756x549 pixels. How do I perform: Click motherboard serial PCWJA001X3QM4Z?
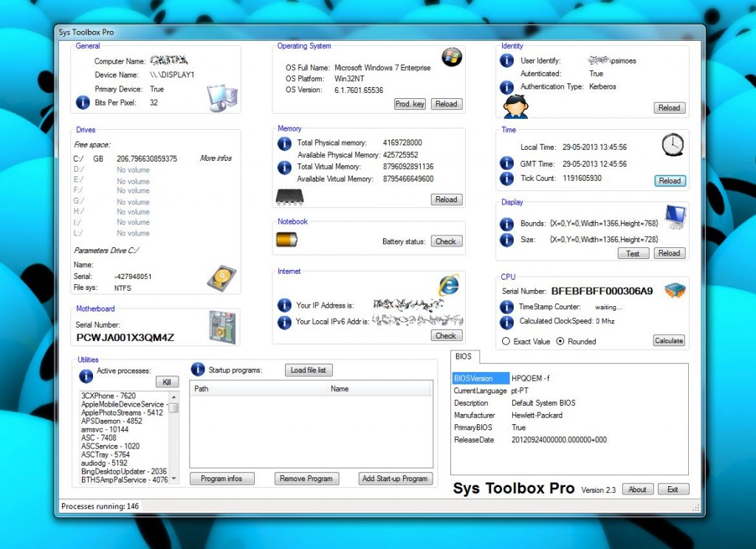(x=126, y=337)
